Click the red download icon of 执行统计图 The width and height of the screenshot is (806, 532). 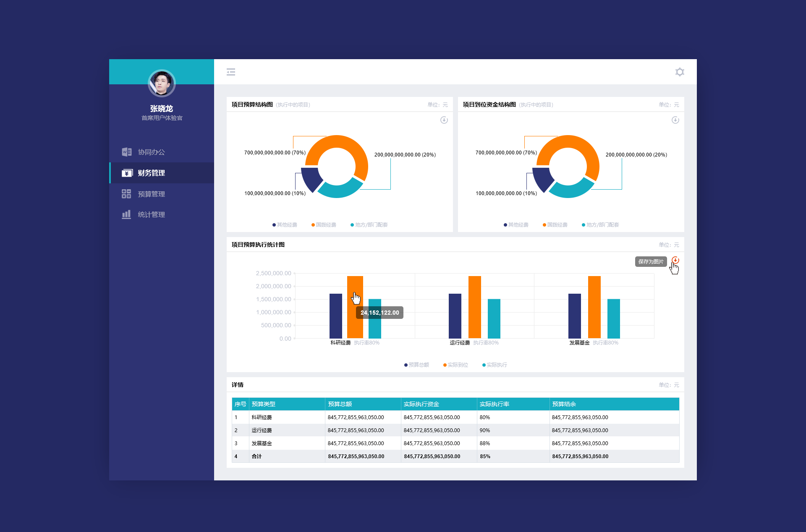click(x=675, y=260)
